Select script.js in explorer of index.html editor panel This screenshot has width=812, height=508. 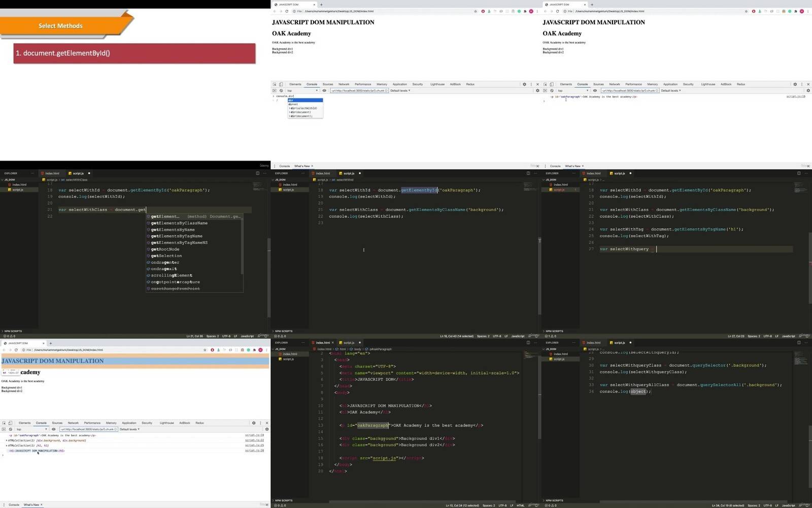pos(288,359)
